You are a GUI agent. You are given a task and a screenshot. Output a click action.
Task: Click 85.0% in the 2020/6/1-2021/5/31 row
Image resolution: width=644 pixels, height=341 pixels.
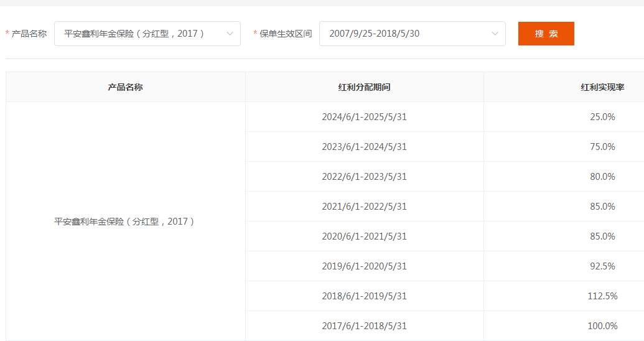point(602,236)
